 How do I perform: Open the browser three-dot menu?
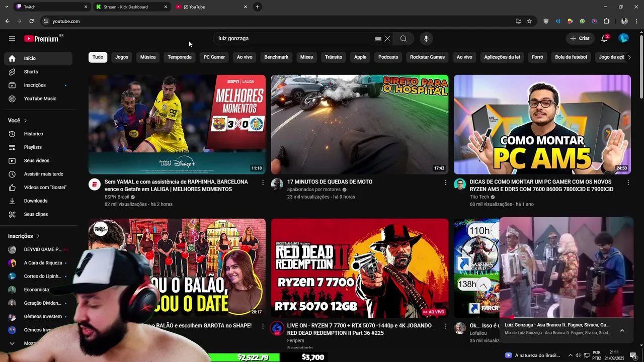[x=637, y=21]
